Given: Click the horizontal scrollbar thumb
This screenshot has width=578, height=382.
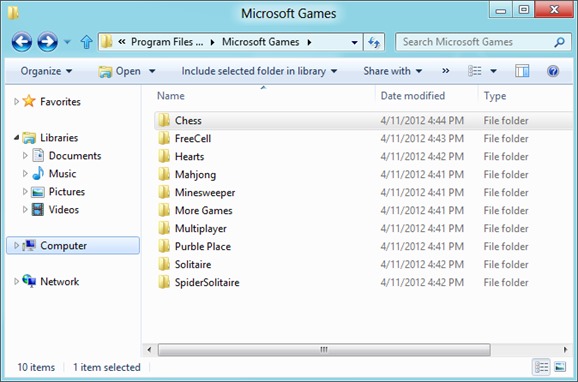Looking at the screenshot, I should pyautogui.click(x=324, y=350).
